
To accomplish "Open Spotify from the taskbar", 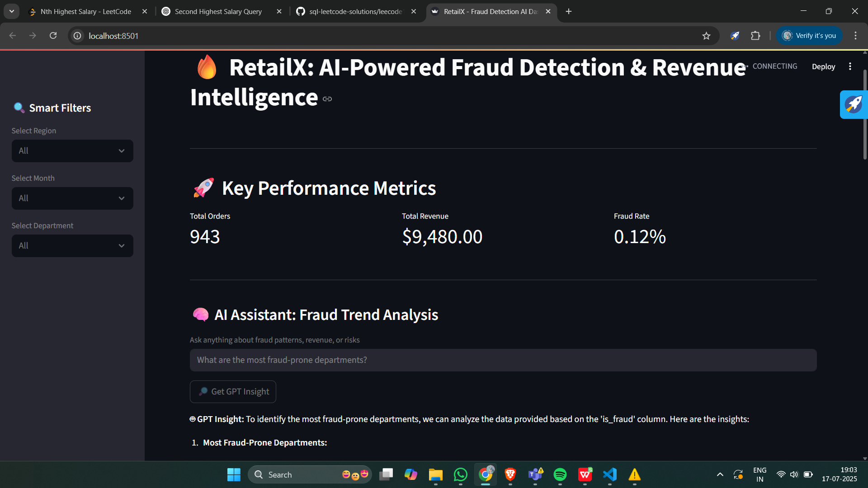I will pos(560,474).
